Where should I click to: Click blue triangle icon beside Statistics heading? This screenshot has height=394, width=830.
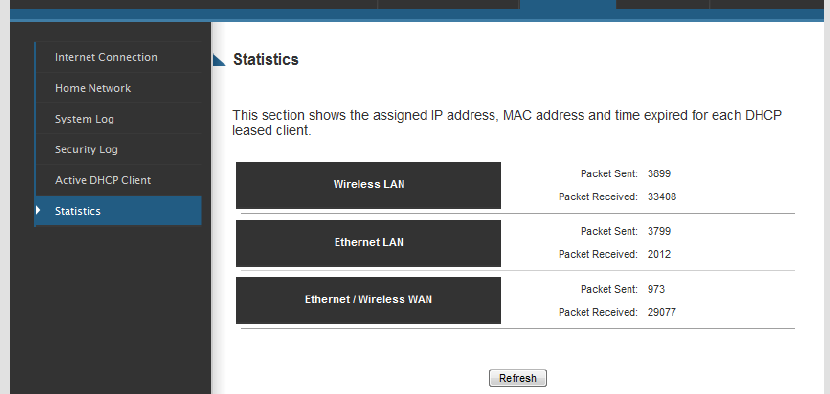click(x=219, y=60)
